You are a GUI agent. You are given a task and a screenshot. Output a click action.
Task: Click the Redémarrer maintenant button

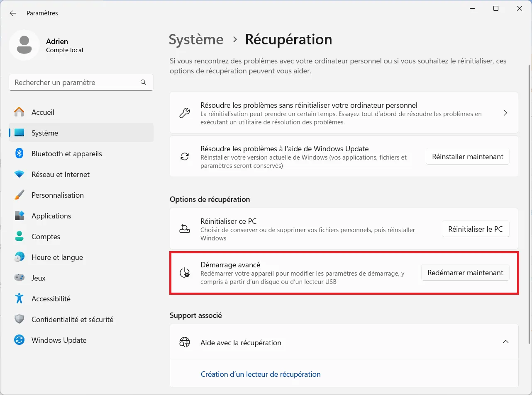(465, 273)
